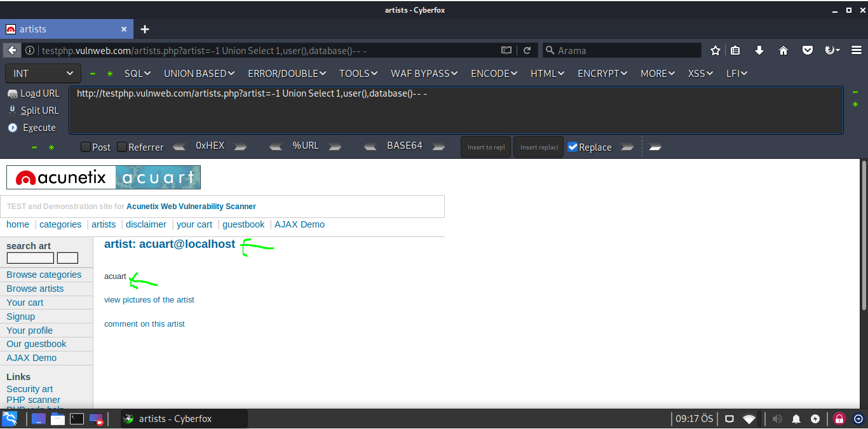The height and width of the screenshot is (429, 868).
Task: Toggle reader view book icon in address bar
Action: pos(506,50)
